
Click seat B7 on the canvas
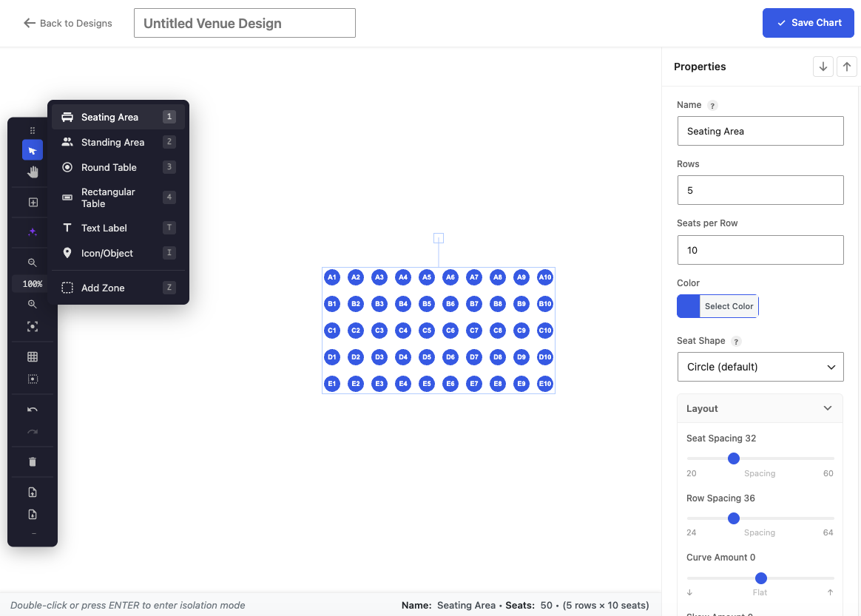pyautogui.click(x=474, y=304)
